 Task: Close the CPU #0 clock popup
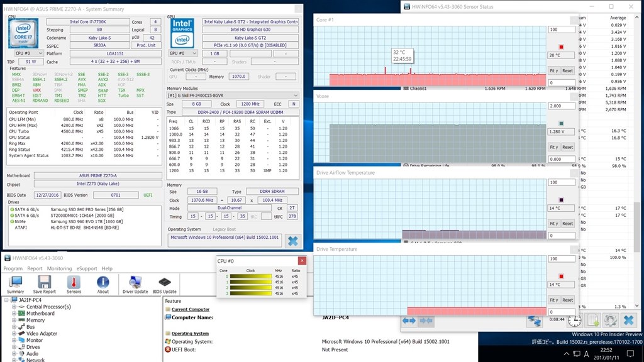[302, 261]
